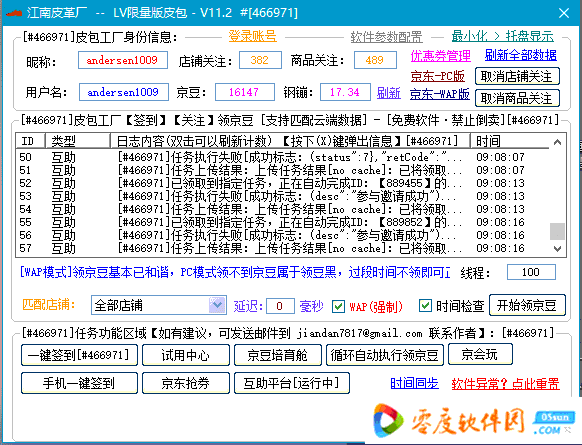This screenshot has width=582, height=445.
Task: Open 京豆培育舱 button
Action: (278, 355)
